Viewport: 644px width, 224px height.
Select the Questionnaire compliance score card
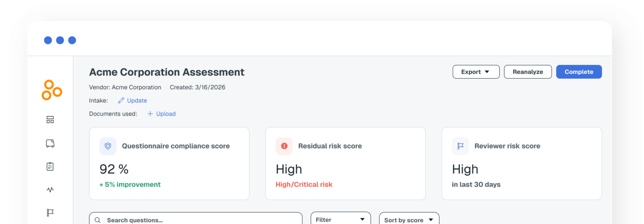pos(169,163)
